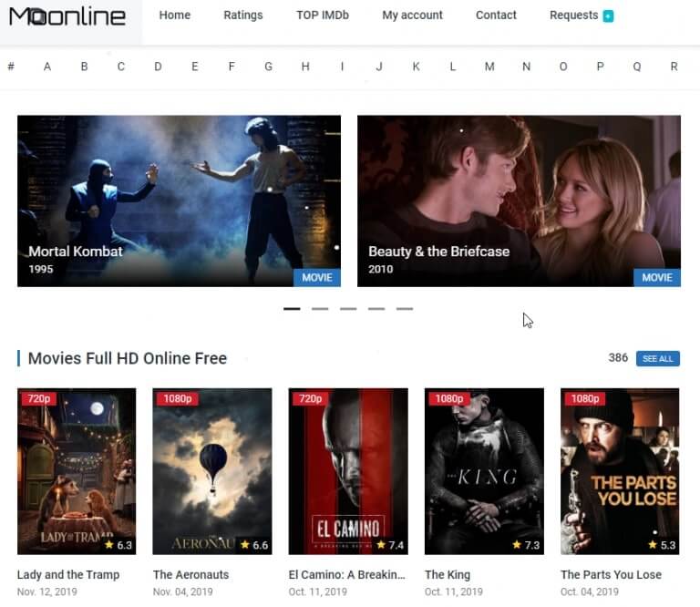Click the MOVIE tag on Mortal Kombat banner
Viewport: 700px width, 607px height.
(316, 277)
